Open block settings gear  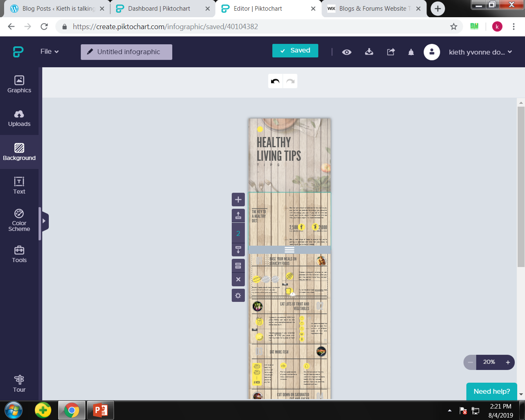click(x=238, y=296)
